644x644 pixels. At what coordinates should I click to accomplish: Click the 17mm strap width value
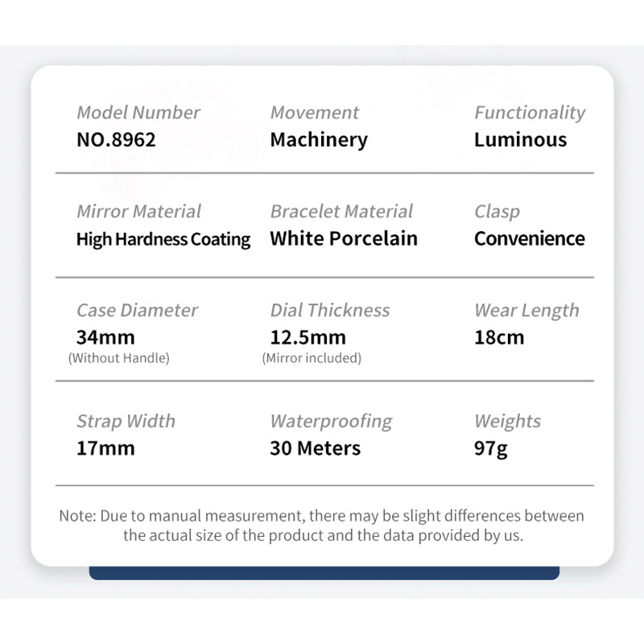pyautogui.click(x=105, y=448)
